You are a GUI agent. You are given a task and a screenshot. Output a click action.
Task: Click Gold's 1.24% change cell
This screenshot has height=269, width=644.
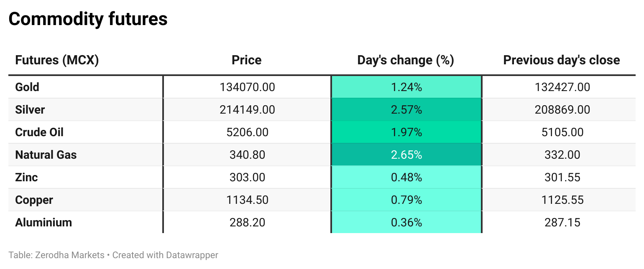click(406, 87)
